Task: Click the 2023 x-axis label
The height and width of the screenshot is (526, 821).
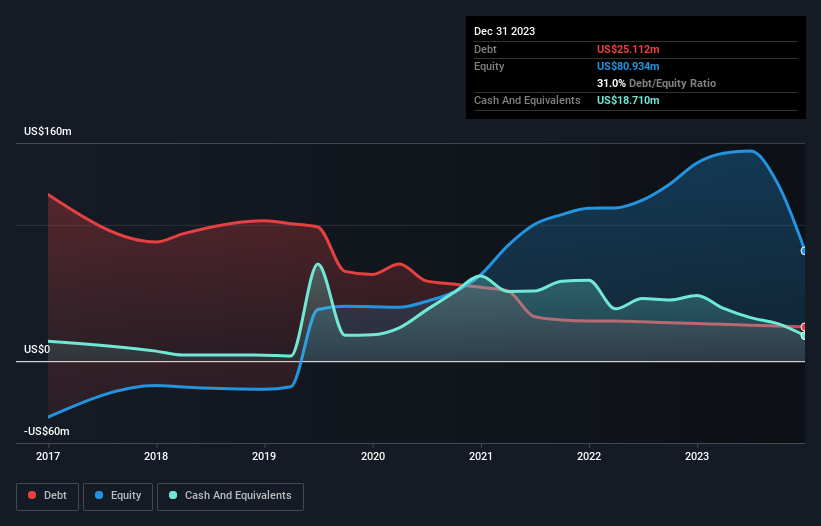Action: pyautogui.click(x=697, y=456)
